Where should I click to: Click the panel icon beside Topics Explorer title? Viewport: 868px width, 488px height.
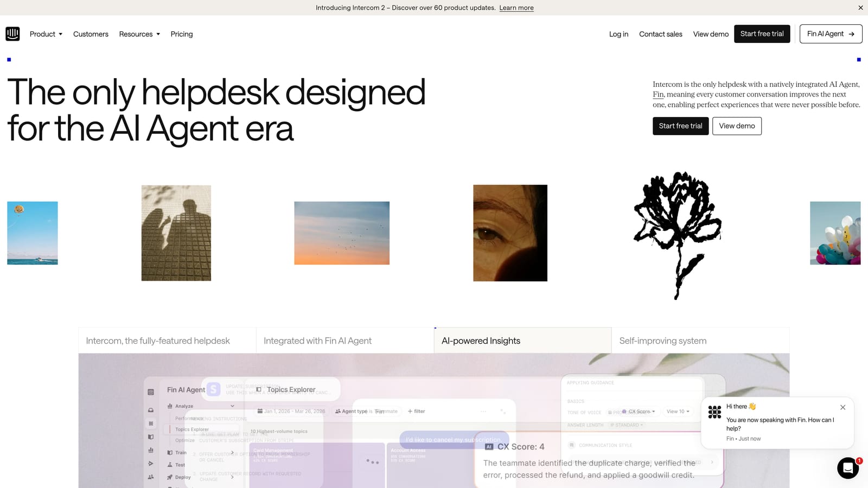pyautogui.click(x=259, y=389)
